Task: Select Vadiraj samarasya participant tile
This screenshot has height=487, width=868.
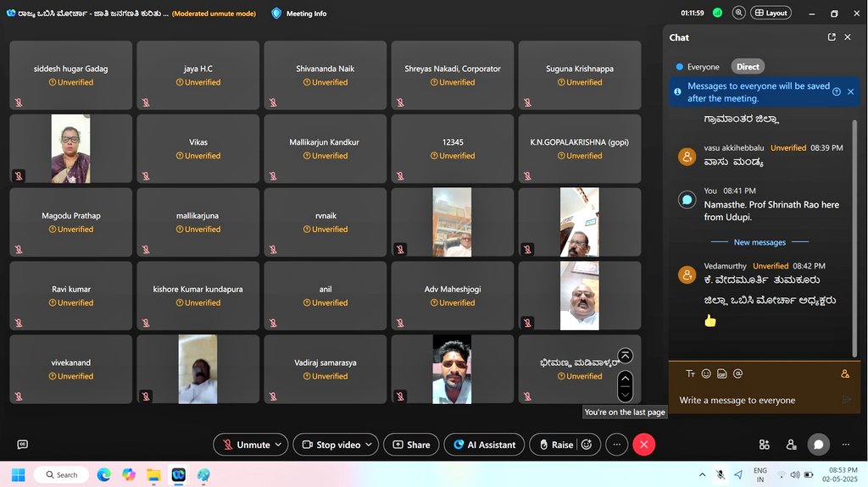Action: [325, 369]
